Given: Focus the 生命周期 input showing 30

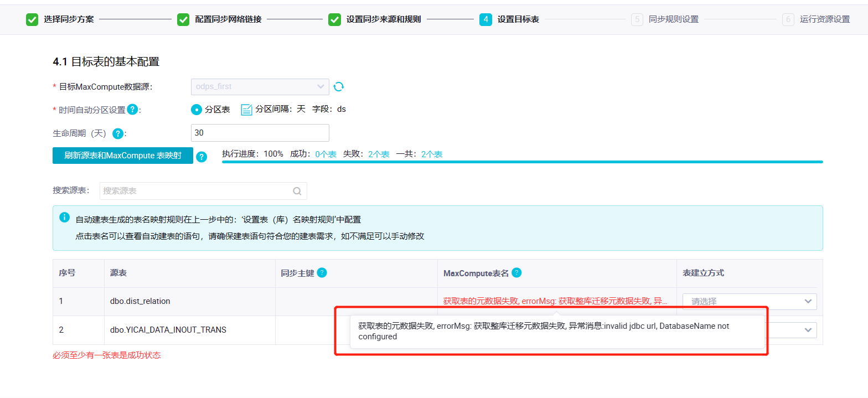Looking at the screenshot, I should (260, 133).
